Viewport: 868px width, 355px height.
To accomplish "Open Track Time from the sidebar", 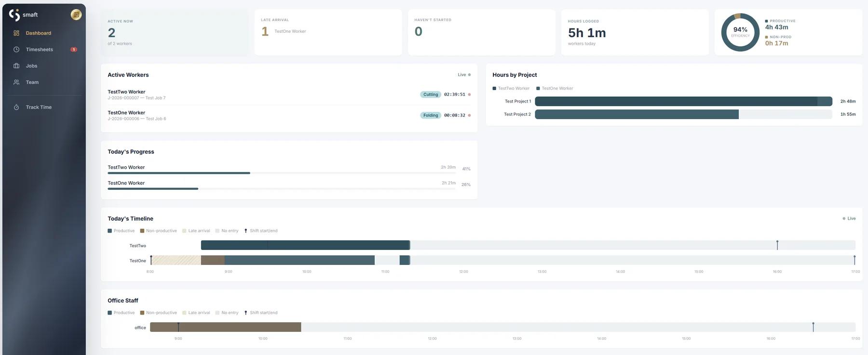I will (39, 107).
